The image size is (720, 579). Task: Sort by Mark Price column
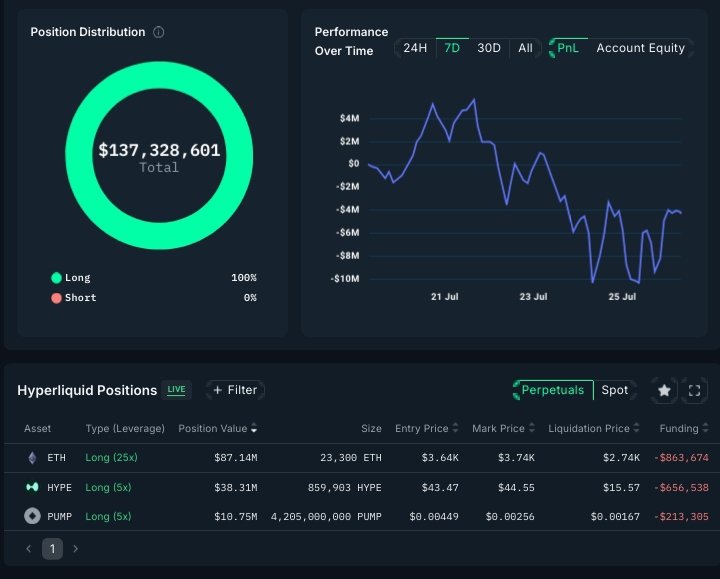(503, 429)
